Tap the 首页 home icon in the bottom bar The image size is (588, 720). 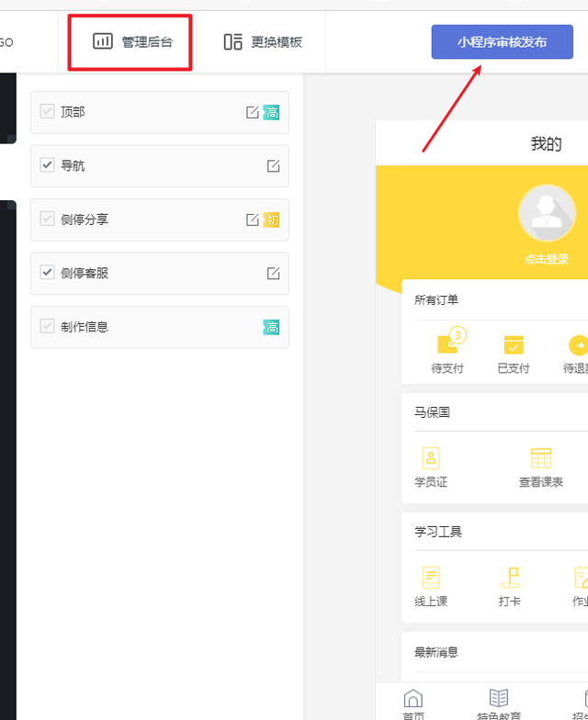coord(413,701)
